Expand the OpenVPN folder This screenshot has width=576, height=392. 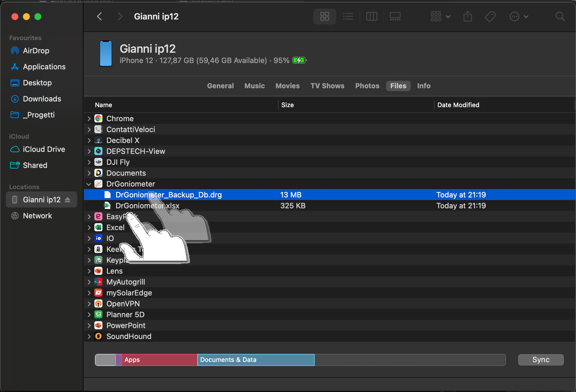click(x=89, y=304)
